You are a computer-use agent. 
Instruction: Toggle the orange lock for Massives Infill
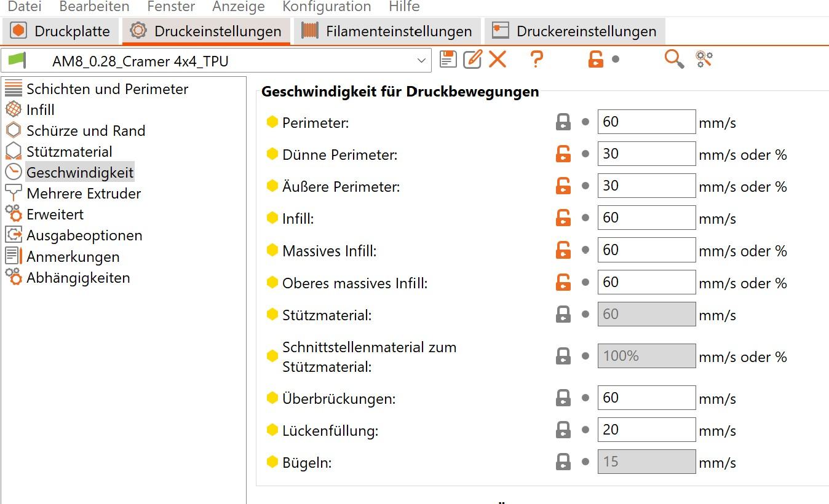[x=563, y=251]
